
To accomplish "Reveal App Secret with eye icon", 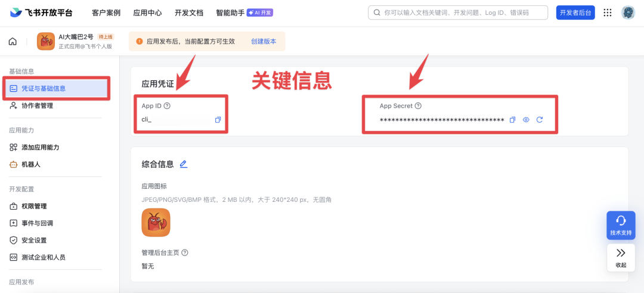I will pos(526,120).
